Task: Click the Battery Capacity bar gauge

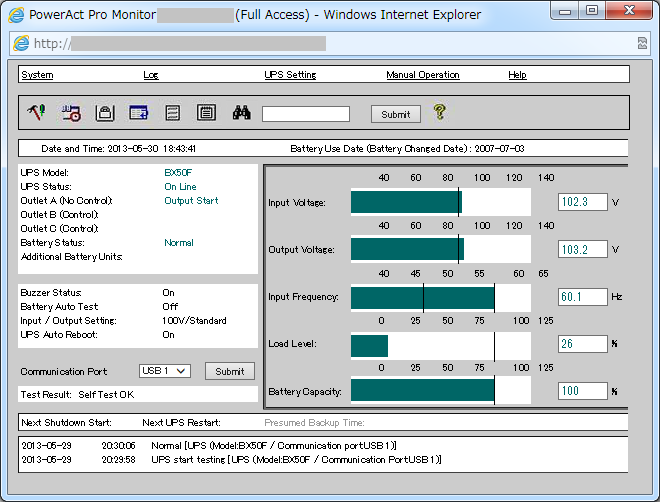Action: 441,391
